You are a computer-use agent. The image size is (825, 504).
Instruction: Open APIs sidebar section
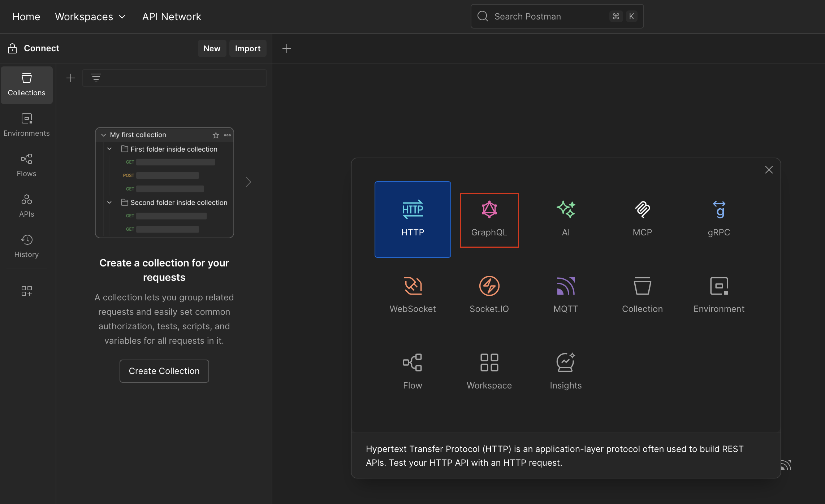(x=27, y=206)
